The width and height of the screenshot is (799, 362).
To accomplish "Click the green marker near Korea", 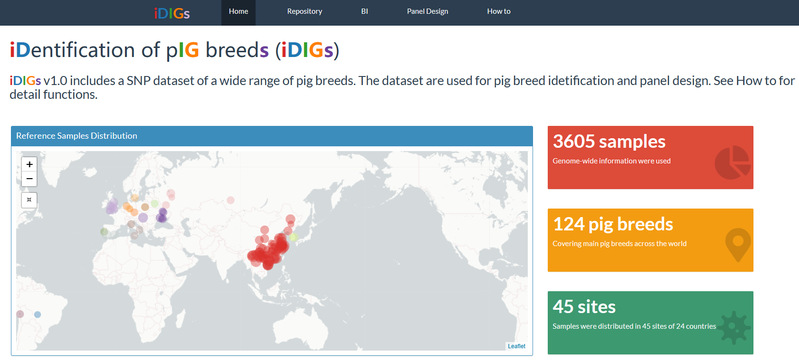I will coord(293,237).
